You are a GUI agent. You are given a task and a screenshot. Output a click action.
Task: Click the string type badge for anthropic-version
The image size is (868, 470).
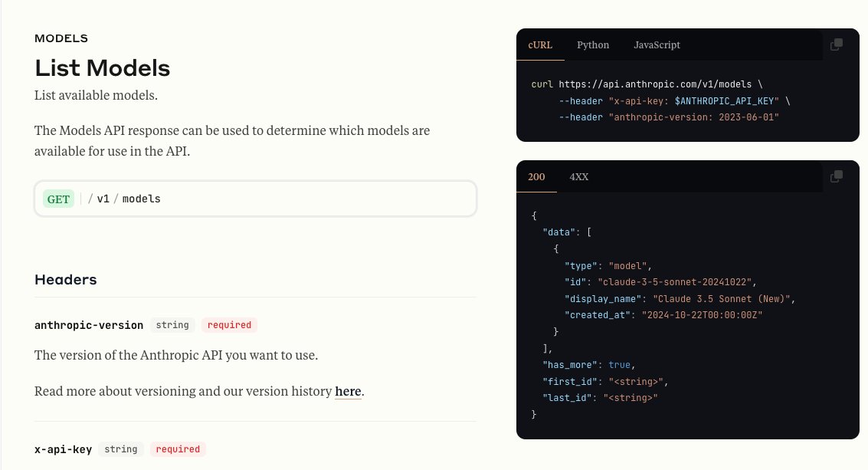(172, 325)
